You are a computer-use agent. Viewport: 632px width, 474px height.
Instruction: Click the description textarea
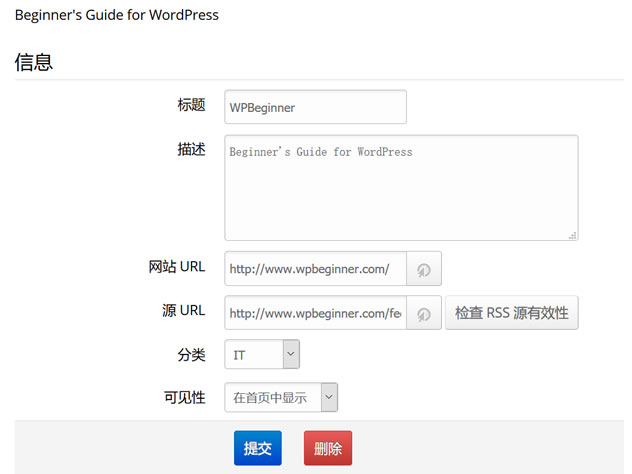point(401,188)
